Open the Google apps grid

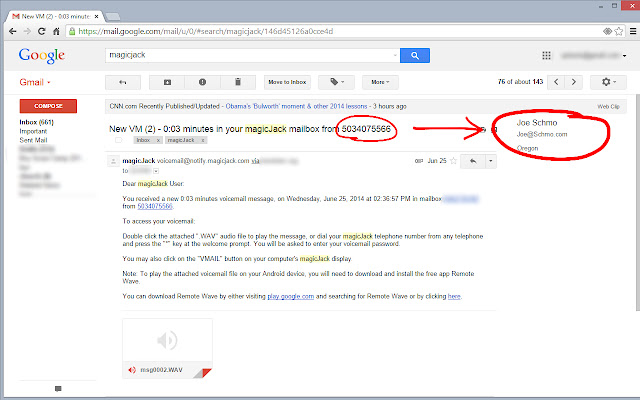pos(546,56)
